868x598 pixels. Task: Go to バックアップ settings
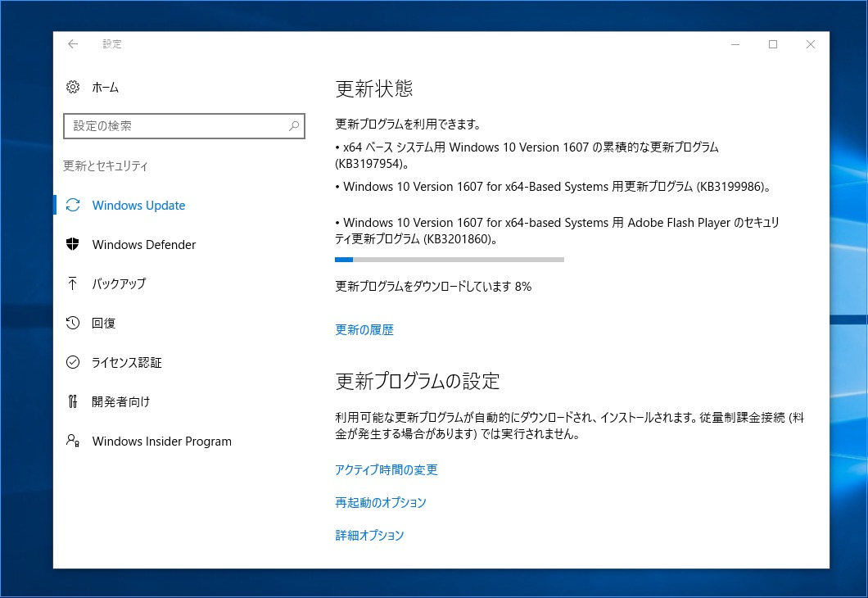[119, 283]
